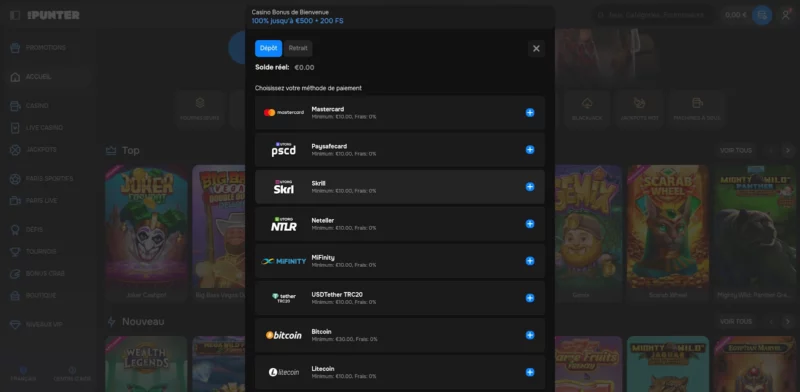Open the Machines à sous category tile
The image size is (800, 392).
(697, 109)
